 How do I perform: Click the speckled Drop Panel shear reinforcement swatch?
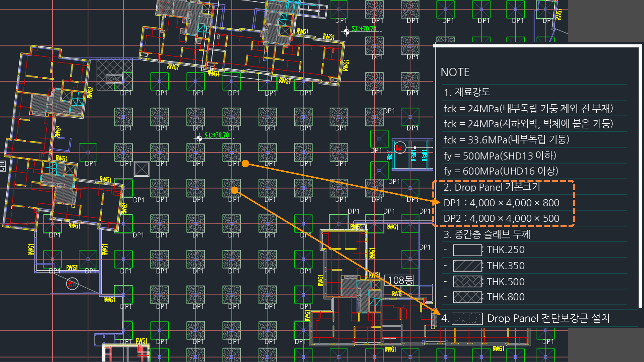pyautogui.click(x=467, y=319)
